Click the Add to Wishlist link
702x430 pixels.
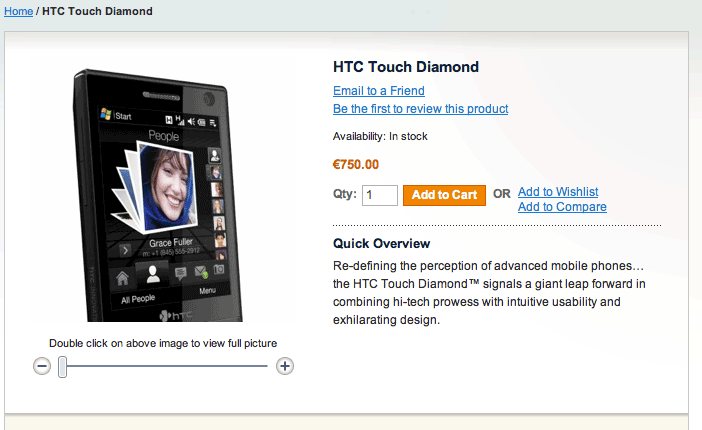(x=558, y=192)
